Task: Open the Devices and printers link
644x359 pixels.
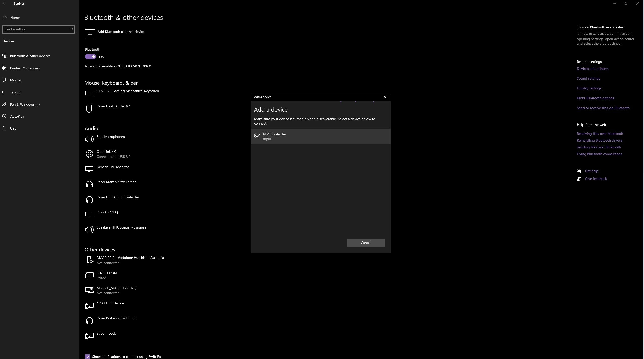Action: pyautogui.click(x=592, y=68)
